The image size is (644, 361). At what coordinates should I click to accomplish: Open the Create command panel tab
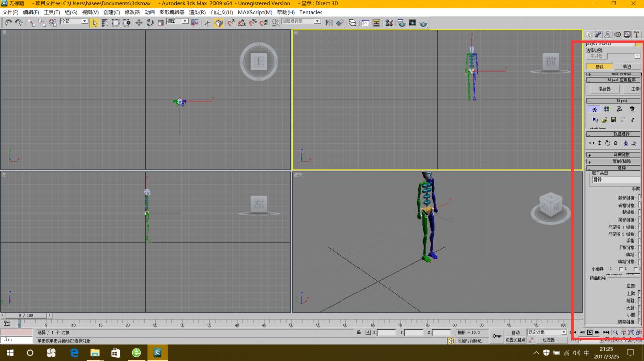pos(589,35)
